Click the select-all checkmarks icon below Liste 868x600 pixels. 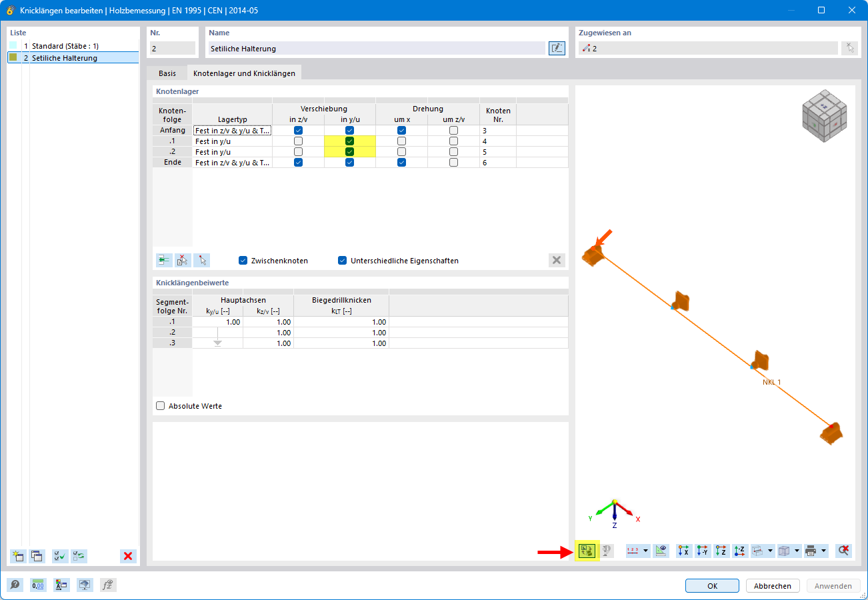[60, 556]
